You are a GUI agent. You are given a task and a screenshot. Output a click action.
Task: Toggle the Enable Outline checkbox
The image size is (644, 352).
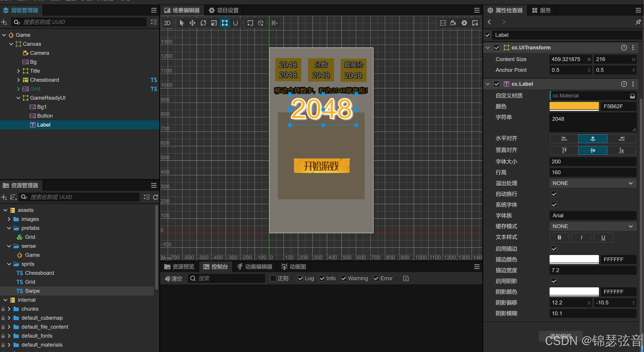(x=554, y=249)
